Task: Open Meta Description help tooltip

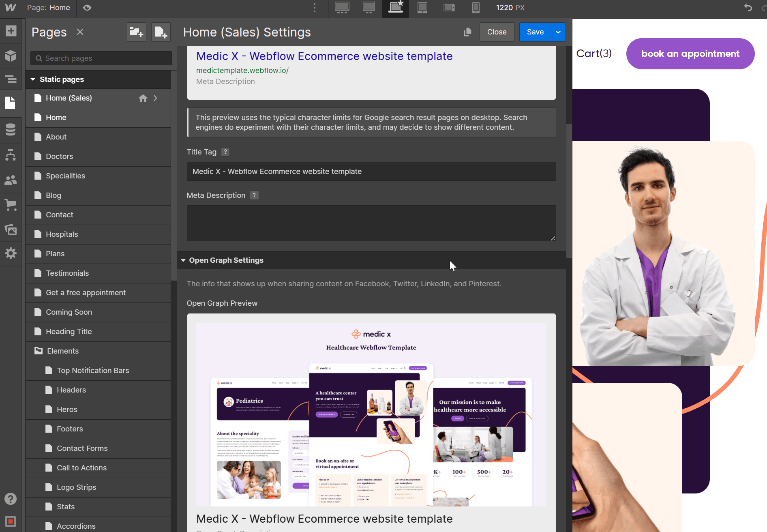Action: [x=254, y=195]
